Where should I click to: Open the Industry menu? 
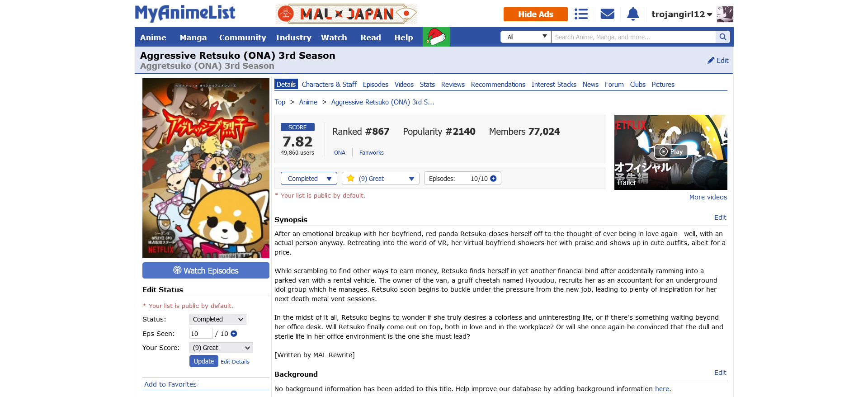(293, 38)
